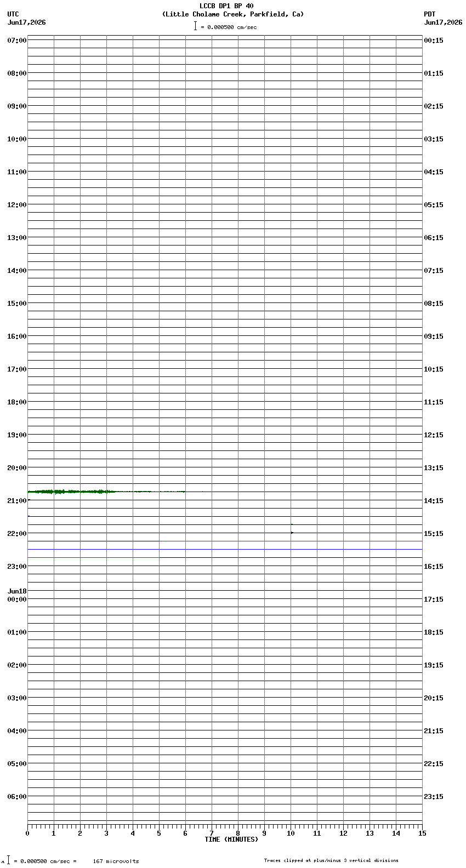Click the 'UTC' label at top left
This screenshot has width=466, height=868.
[13, 14]
